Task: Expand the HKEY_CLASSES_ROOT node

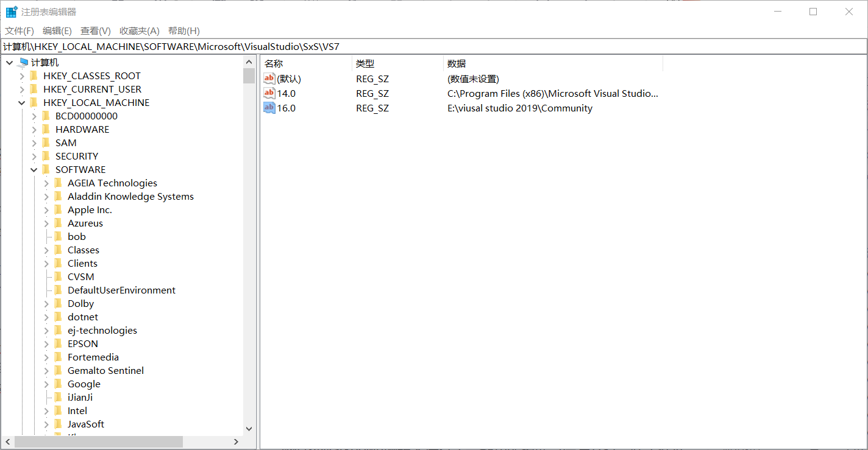Action: pyautogui.click(x=22, y=76)
